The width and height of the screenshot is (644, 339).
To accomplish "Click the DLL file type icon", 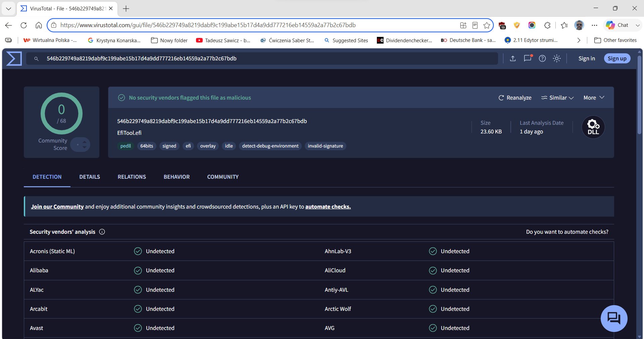I will point(593,127).
